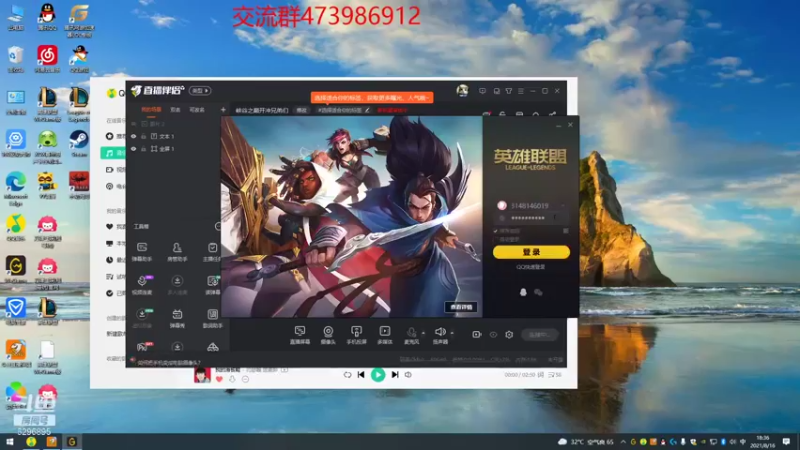Screen dimensions: 800x450
Task: Click the album cover thumbnail in QQ Music
Action: [x=202, y=375]
